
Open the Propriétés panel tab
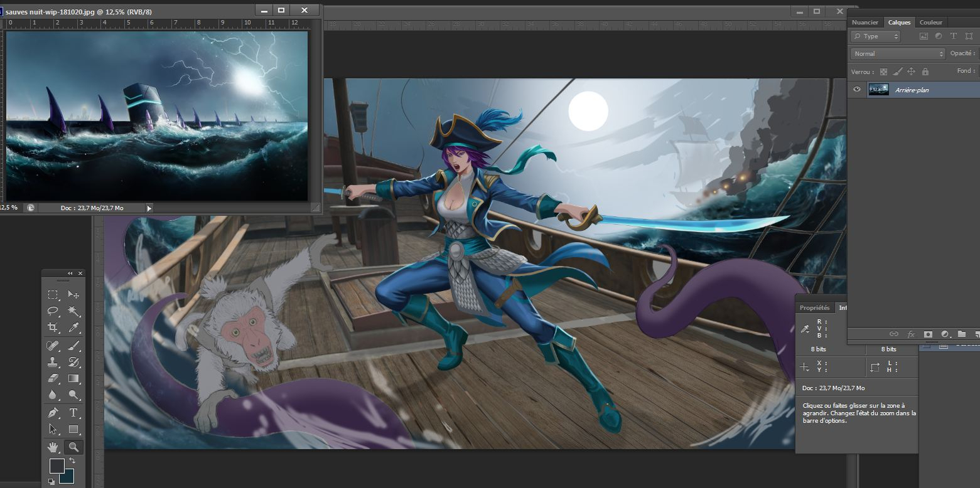tap(814, 308)
